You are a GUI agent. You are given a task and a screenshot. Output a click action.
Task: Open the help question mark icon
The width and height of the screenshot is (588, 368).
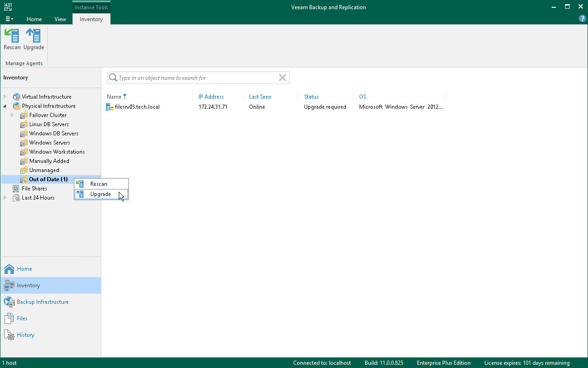tap(582, 19)
